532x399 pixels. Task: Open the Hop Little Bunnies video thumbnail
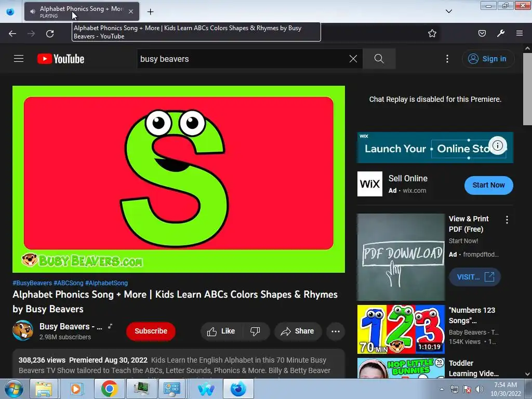tap(401, 368)
